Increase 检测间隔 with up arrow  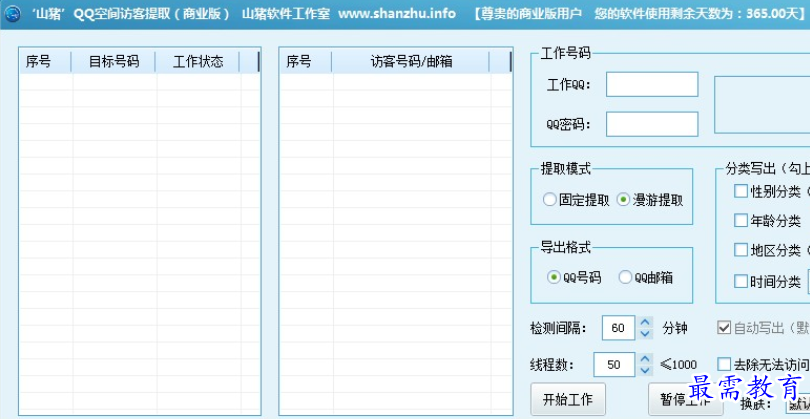645,322
